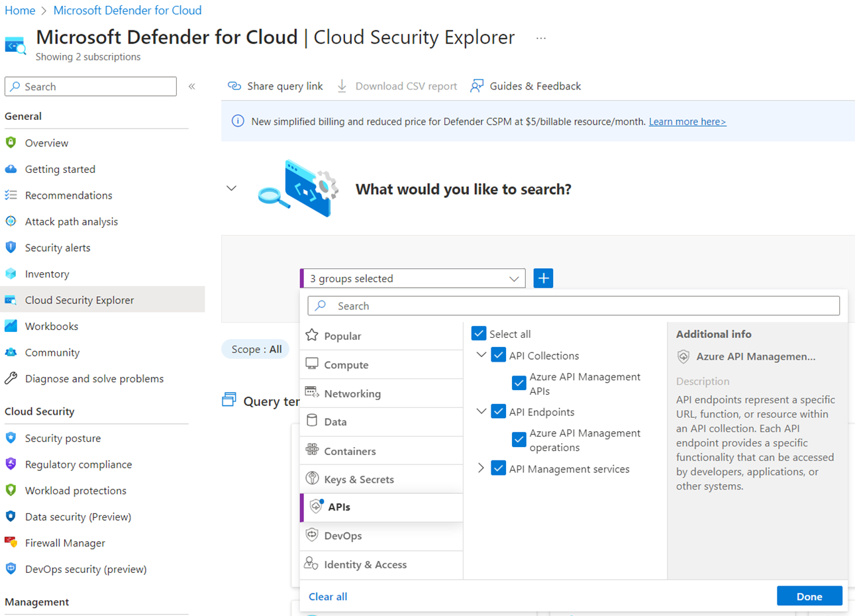This screenshot has height=616, width=855.
Task: Collapse the API Endpoints tree node
Action: coord(481,411)
